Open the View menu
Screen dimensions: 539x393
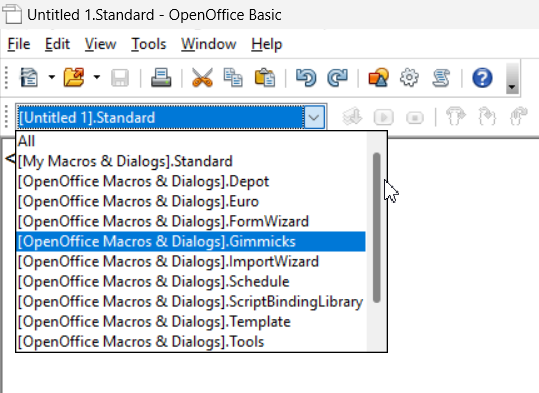(101, 44)
